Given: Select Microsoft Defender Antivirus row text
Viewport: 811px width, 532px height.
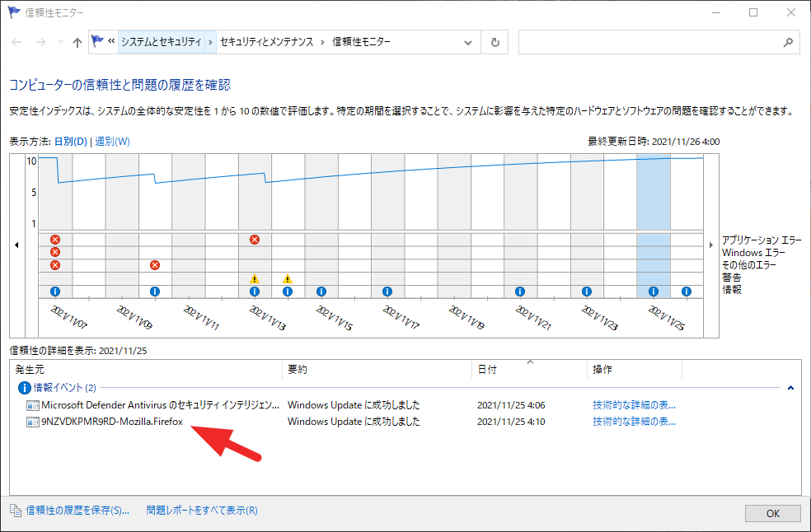Looking at the screenshot, I should [x=161, y=405].
